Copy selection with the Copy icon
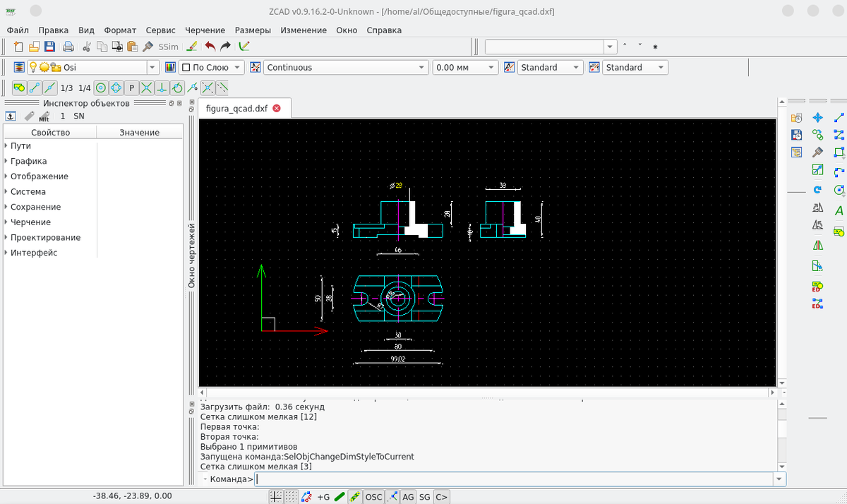The width and height of the screenshot is (847, 504). [x=102, y=47]
